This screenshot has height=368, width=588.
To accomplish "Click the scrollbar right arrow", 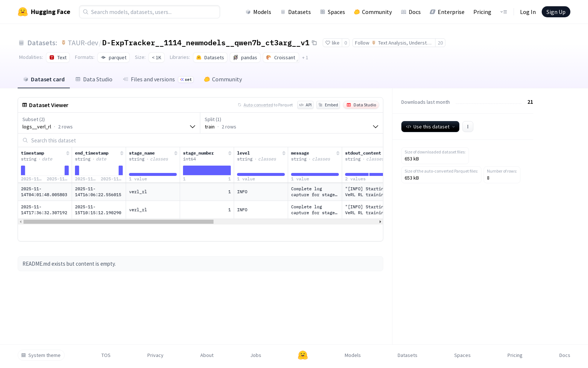I will coord(380,222).
